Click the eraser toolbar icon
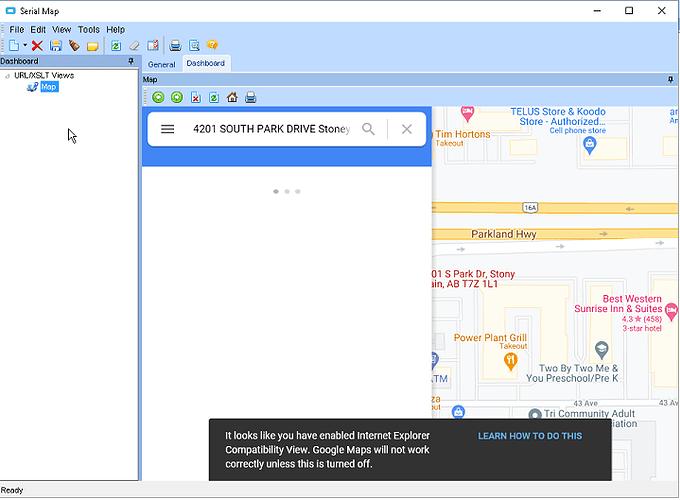 tap(134, 46)
